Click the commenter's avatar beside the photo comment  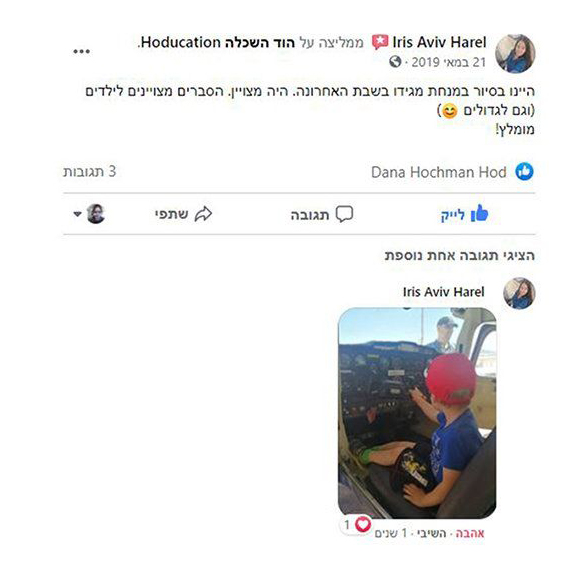pyautogui.click(x=519, y=293)
